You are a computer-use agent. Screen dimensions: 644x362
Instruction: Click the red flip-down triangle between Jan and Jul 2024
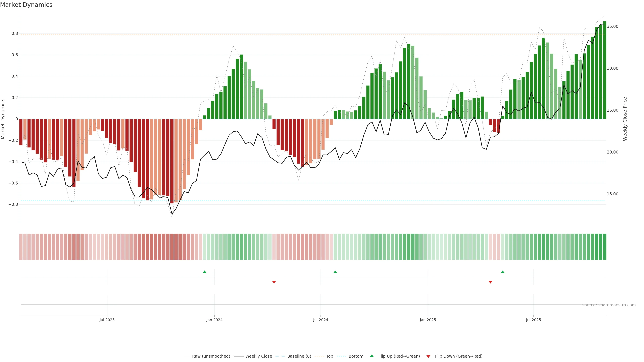[x=274, y=282]
